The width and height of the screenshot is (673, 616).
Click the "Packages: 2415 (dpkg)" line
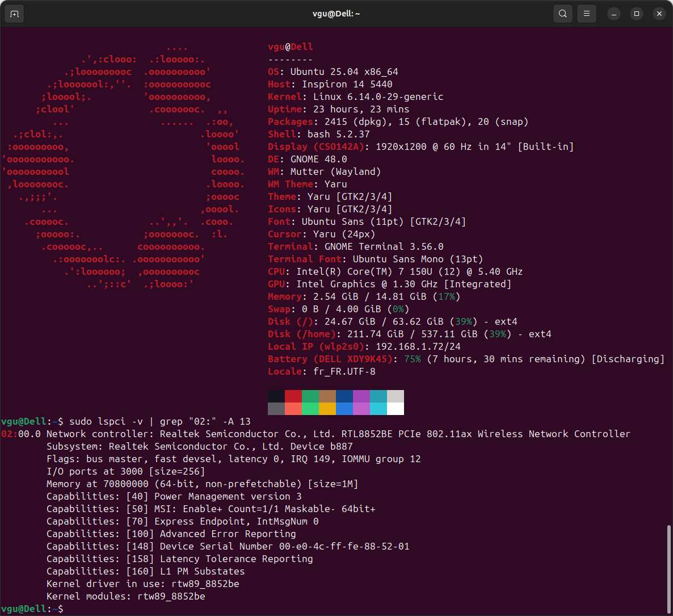click(x=398, y=121)
